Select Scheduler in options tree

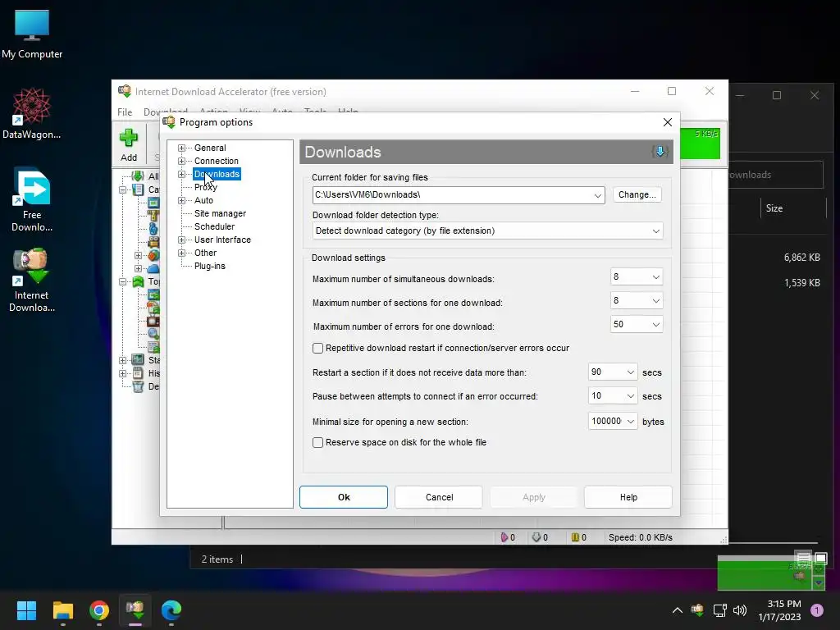point(214,226)
